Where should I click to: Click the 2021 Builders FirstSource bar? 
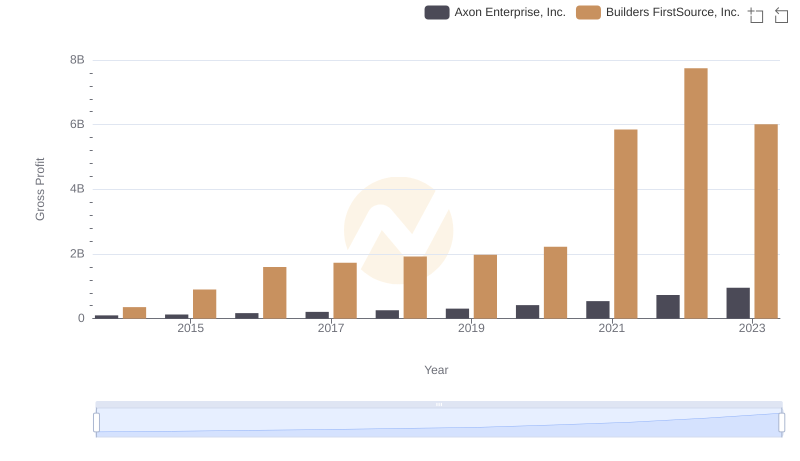click(626, 224)
